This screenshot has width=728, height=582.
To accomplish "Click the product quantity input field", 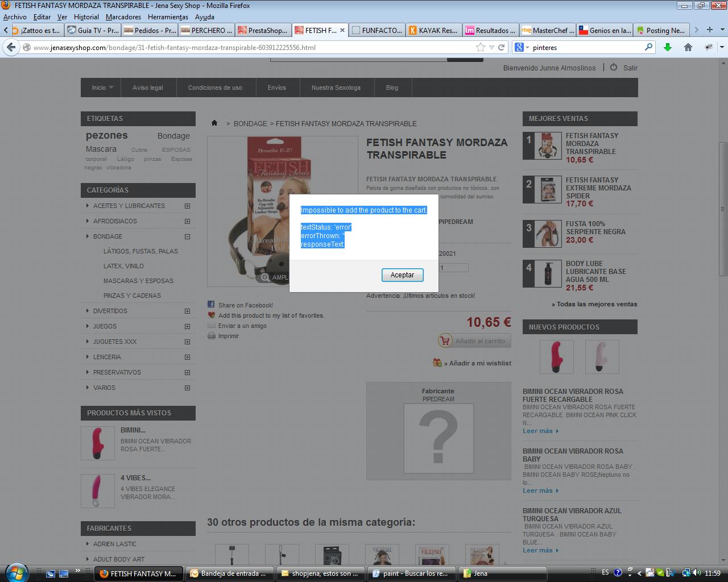I will pos(453,268).
